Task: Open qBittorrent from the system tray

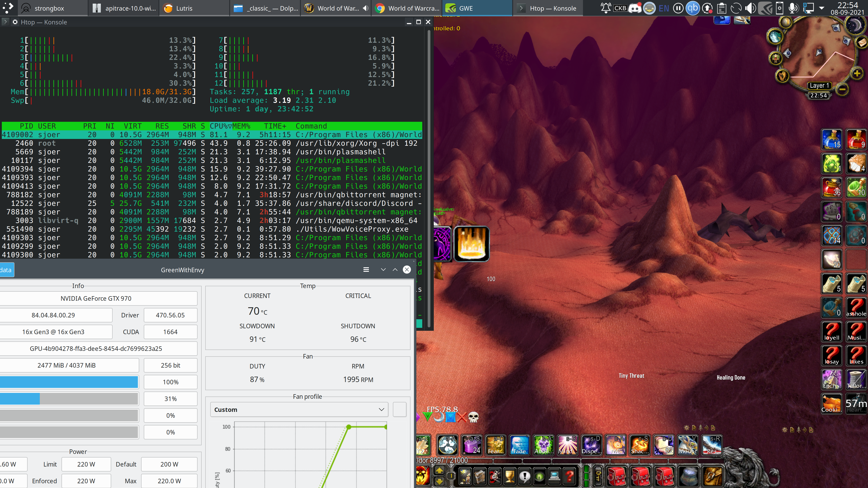Action: point(693,8)
